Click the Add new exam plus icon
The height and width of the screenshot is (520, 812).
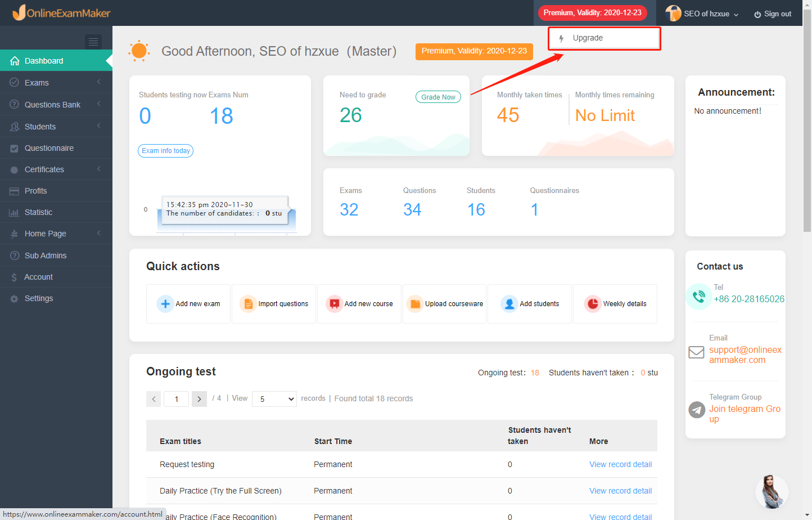pyautogui.click(x=165, y=304)
